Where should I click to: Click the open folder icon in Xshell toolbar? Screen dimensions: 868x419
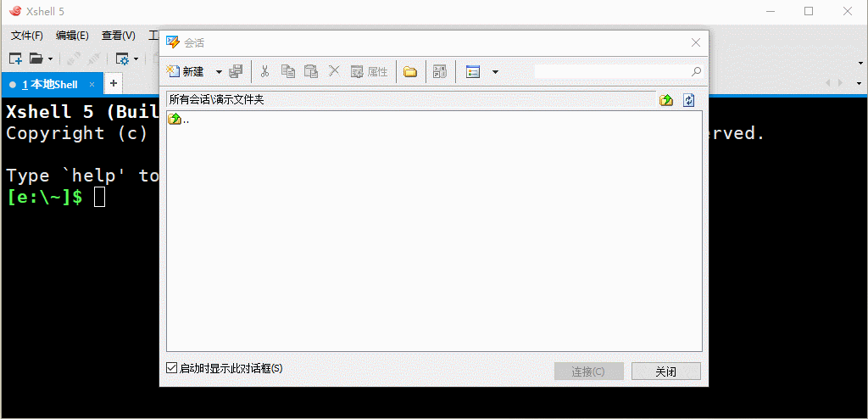36,59
